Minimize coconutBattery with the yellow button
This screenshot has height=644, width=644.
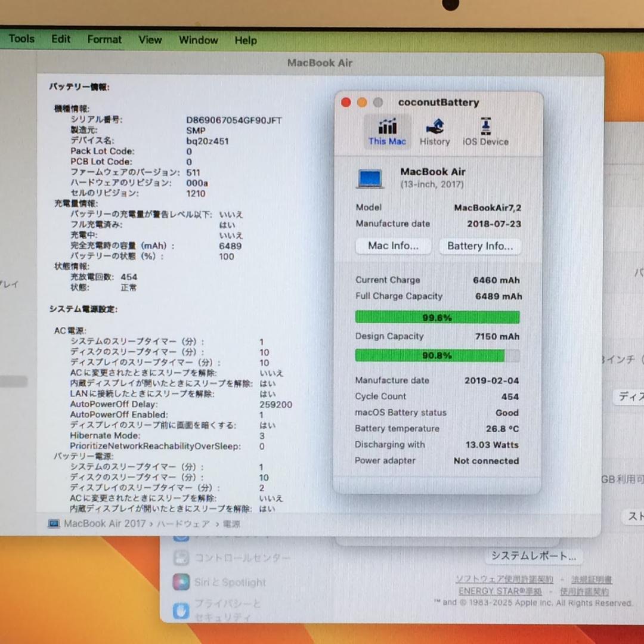pos(362,103)
